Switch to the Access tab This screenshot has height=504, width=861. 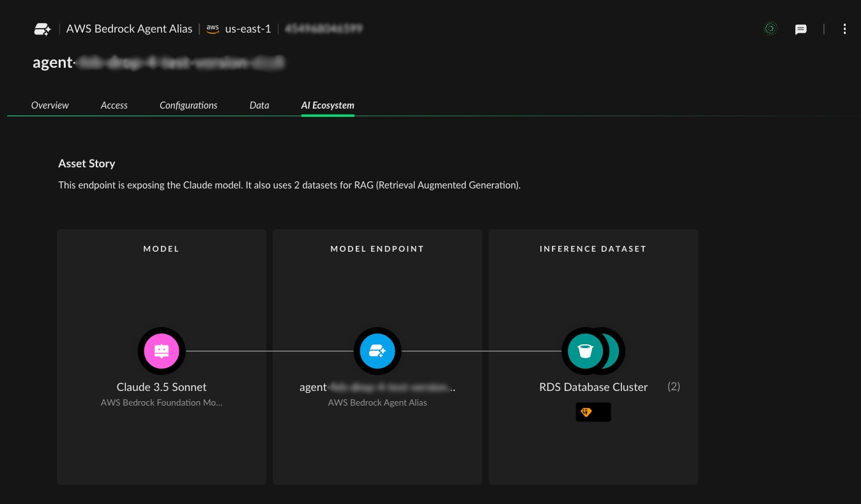click(114, 105)
